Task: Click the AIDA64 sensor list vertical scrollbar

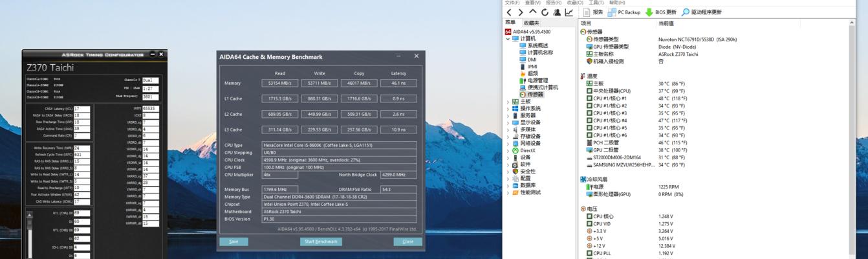Action: (852, 139)
